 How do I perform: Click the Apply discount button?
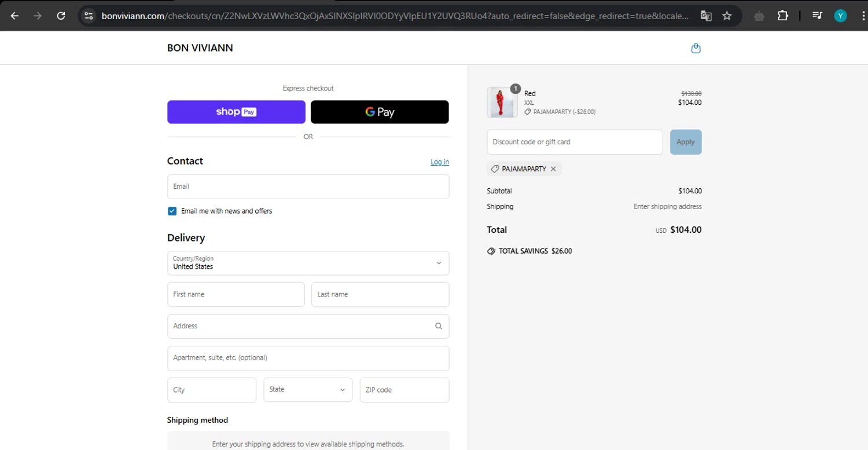686,142
